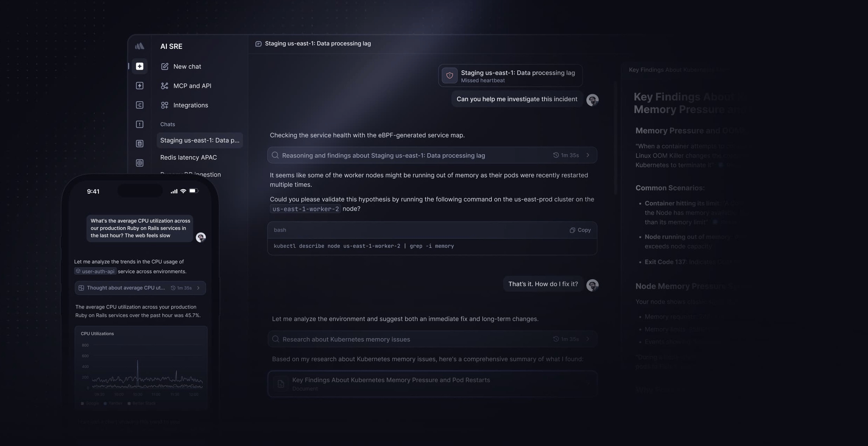
Task: Click the search icon in the reasoning bar
Action: point(275,155)
